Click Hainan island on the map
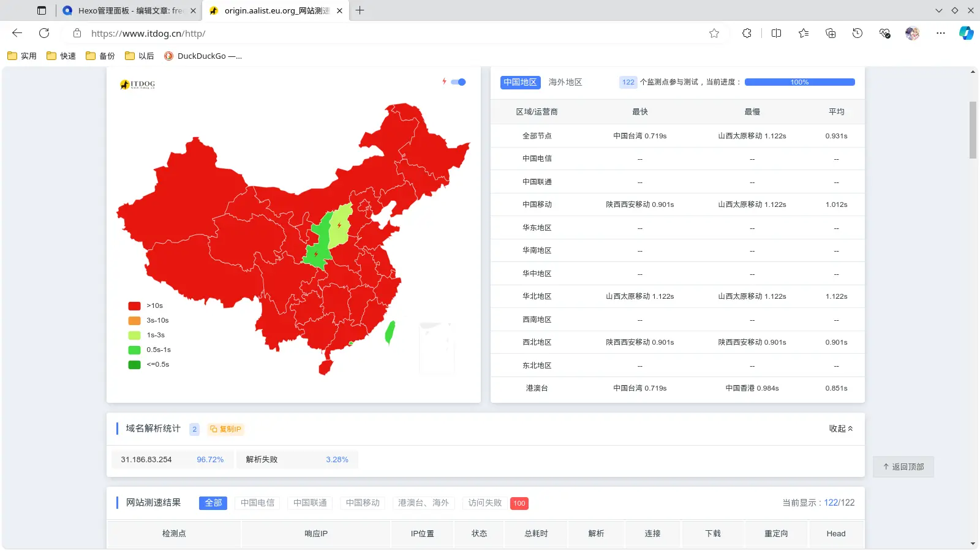980x551 pixels. tap(325, 367)
